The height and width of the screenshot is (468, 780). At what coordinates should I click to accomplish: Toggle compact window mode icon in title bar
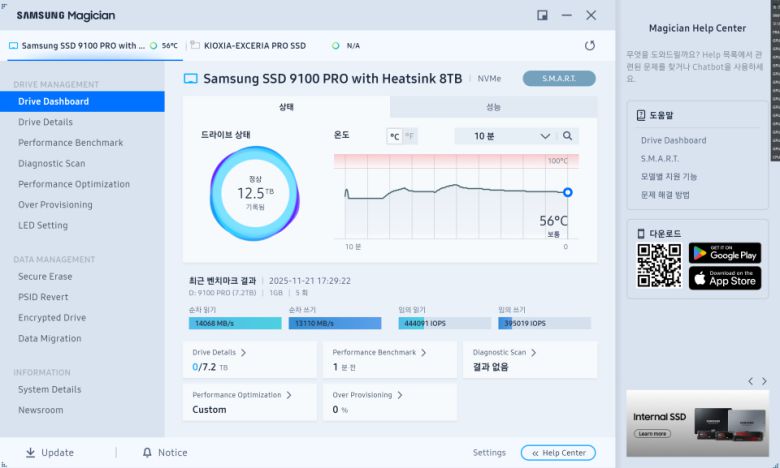click(x=542, y=15)
